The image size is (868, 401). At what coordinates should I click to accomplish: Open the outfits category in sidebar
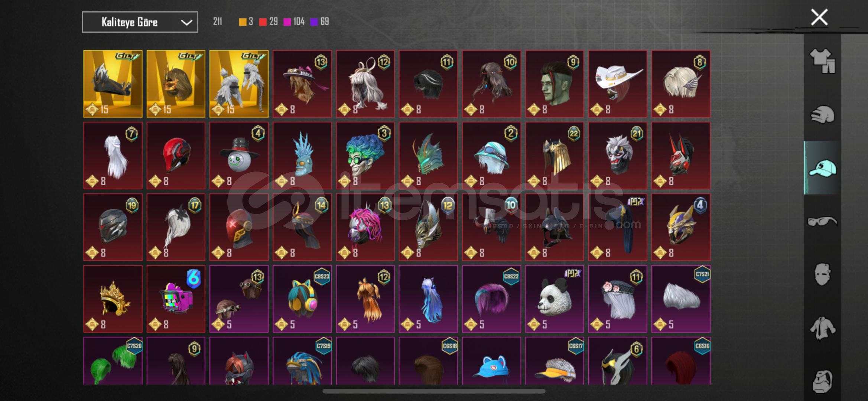[x=822, y=61]
